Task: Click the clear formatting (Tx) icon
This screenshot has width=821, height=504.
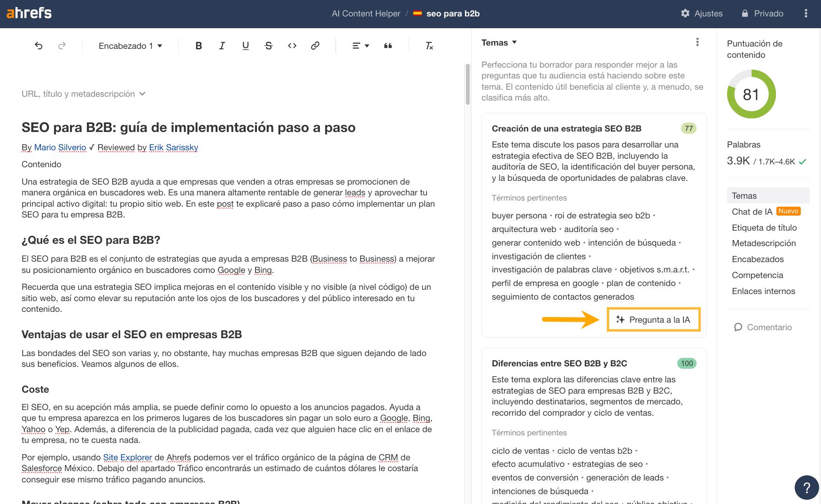Action: tap(428, 46)
